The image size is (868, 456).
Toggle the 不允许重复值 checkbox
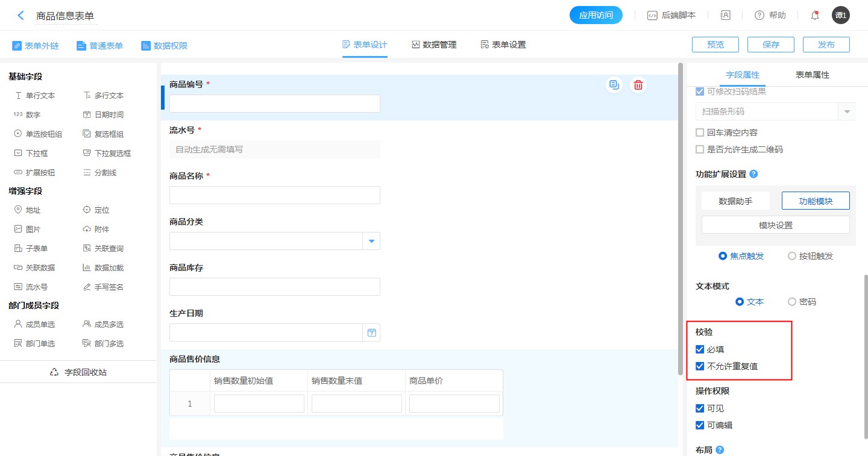(700, 366)
